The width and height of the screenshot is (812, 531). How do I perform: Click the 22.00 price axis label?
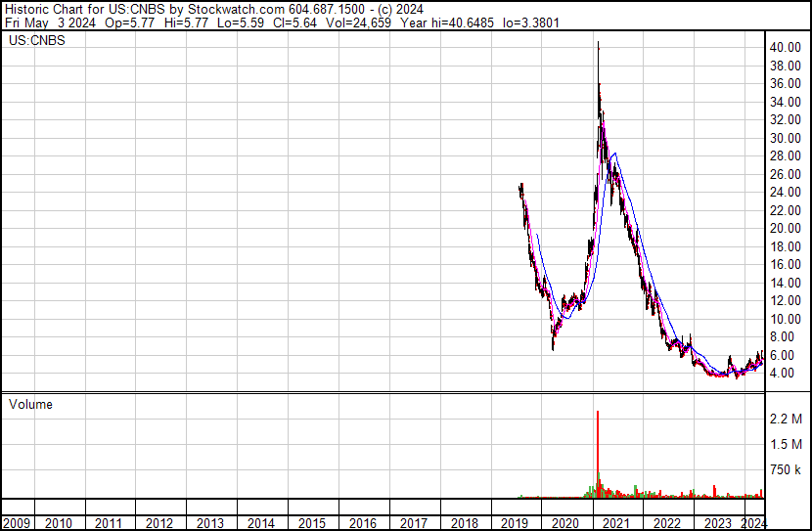tap(785, 210)
